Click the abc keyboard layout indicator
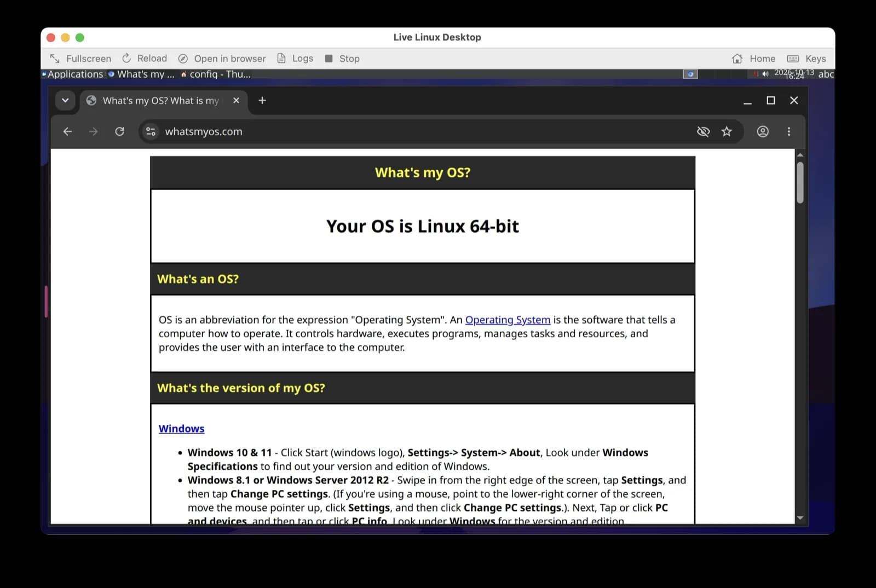The width and height of the screenshot is (876, 588). (826, 74)
